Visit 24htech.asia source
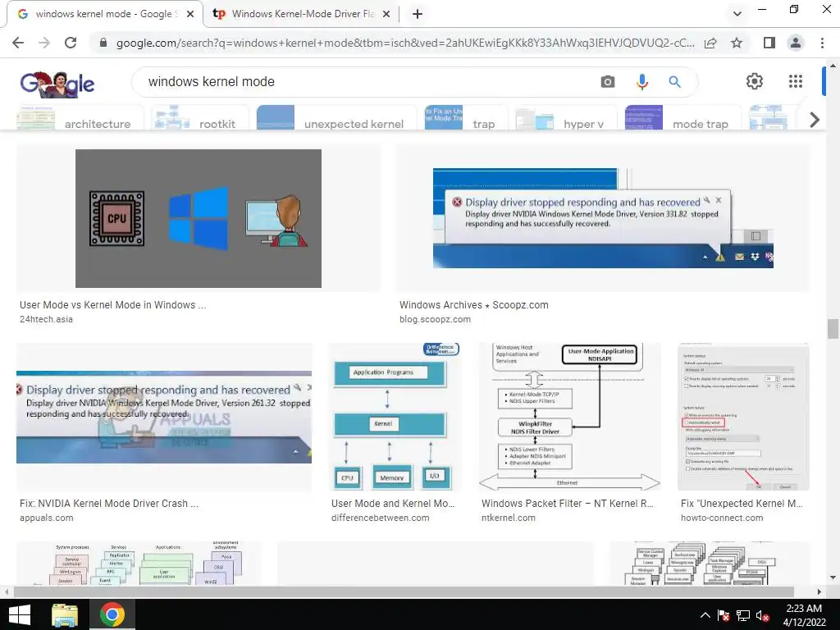This screenshot has width=840, height=630. tap(46, 319)
